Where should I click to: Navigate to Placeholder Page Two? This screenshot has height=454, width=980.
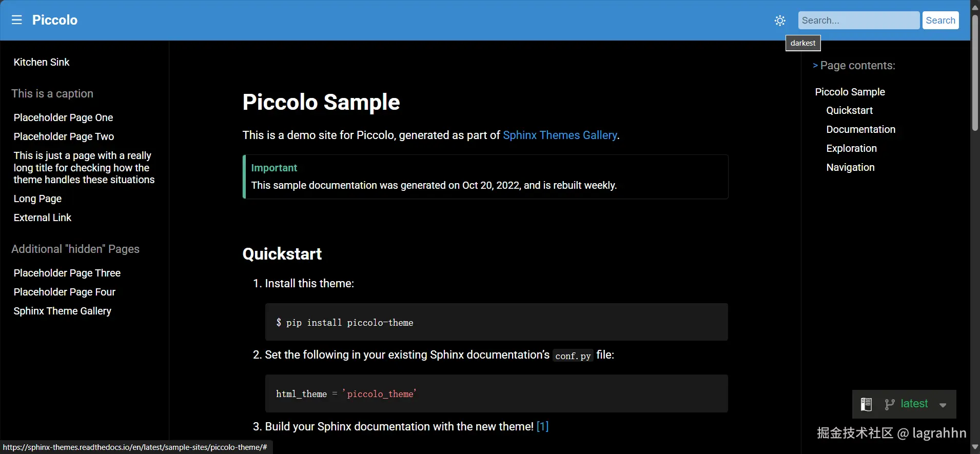64,136
